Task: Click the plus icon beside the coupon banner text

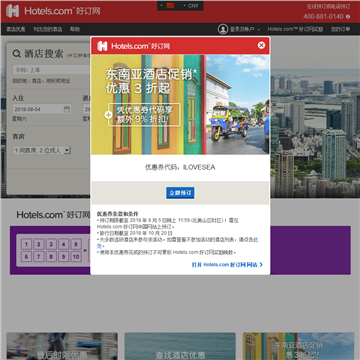Action: [x=107, y=115]
